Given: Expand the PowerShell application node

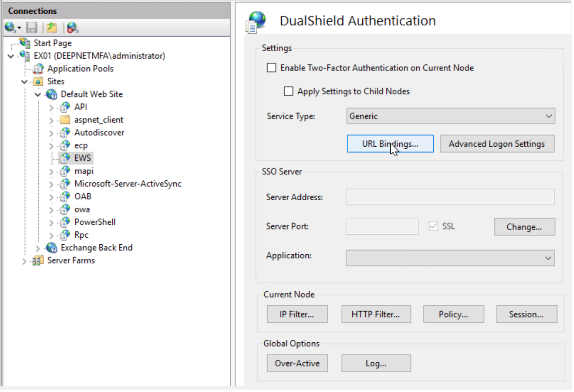Looking at the screenshot, I should (52, 222).
